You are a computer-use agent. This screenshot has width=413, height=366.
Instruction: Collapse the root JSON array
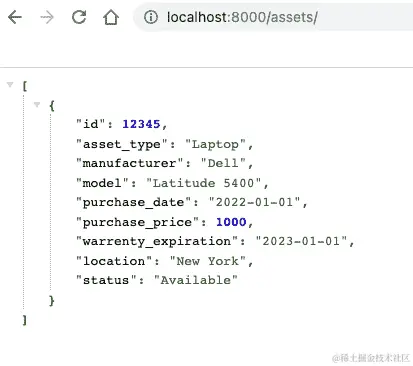tap(10, 85)
